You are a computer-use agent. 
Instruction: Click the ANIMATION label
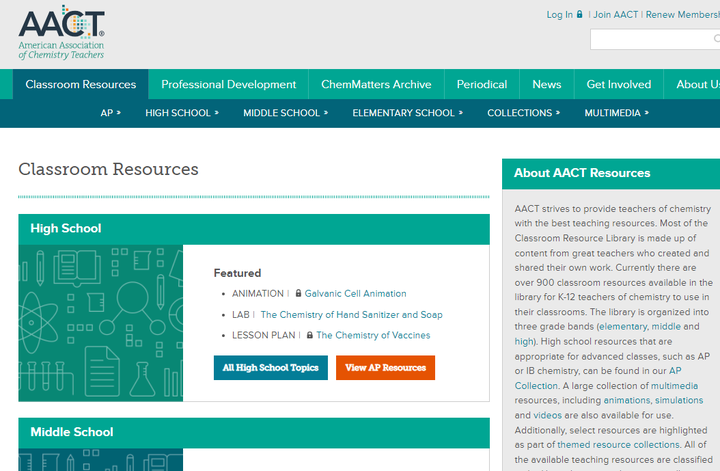(258, 293)
